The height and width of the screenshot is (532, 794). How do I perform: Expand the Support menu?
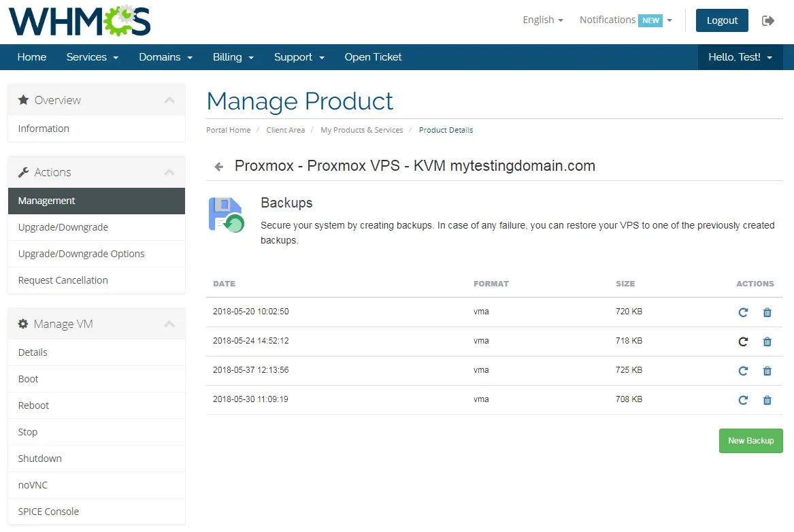coord(299,57)
